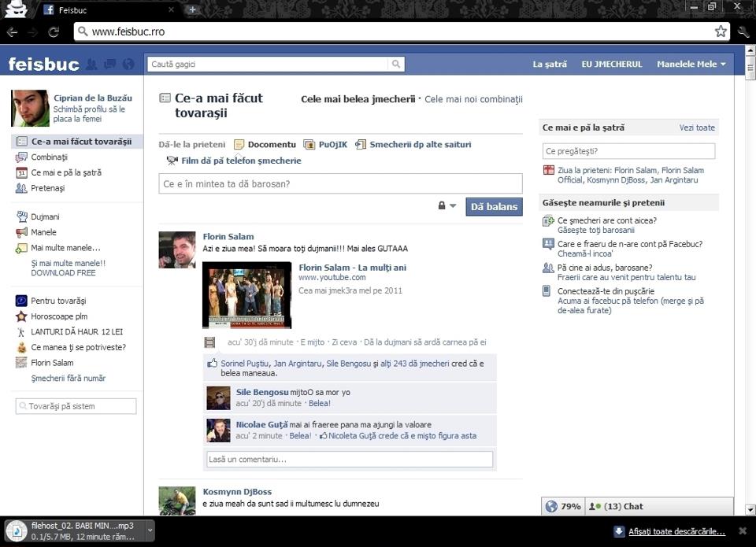The width and height of the screenshot is (756, 547).
Task: Click the Smecherii dp alte saituri link icon
Action: coord(361,144)
